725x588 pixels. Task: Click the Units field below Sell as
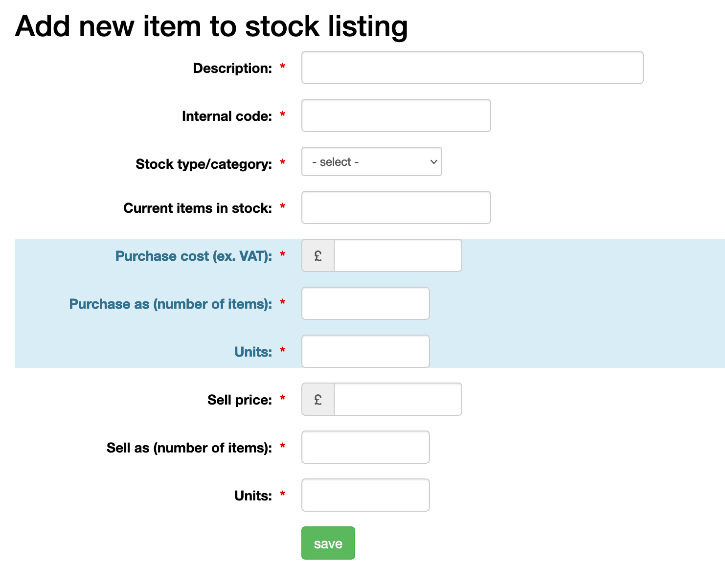pyautogui.click(x=365, y=495)
